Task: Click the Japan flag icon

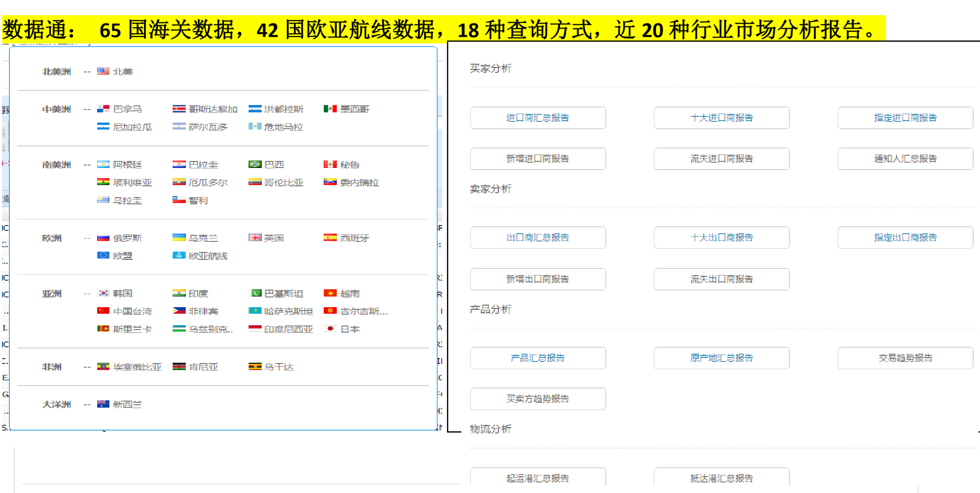Action: coord(330,329)
